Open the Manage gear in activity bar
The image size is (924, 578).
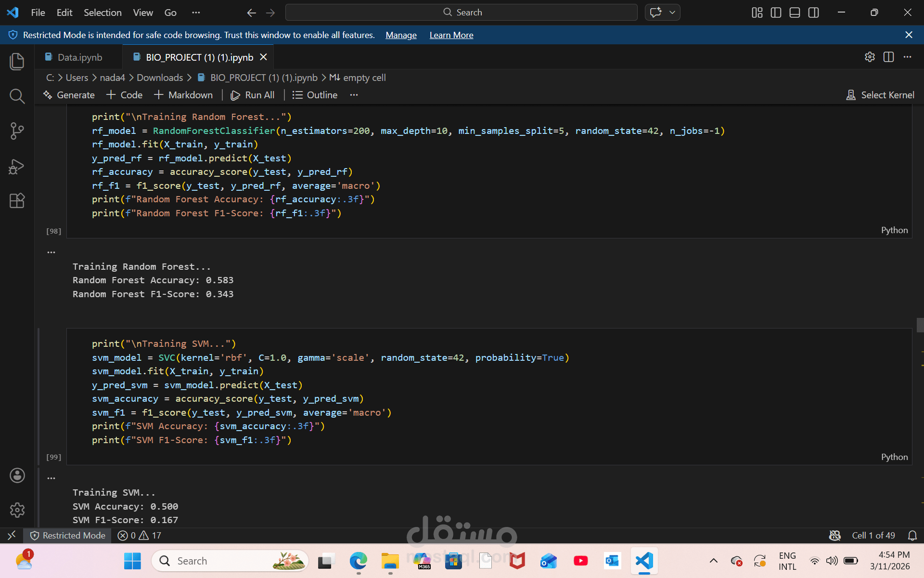pyautogui.click(x=17, y=510)
